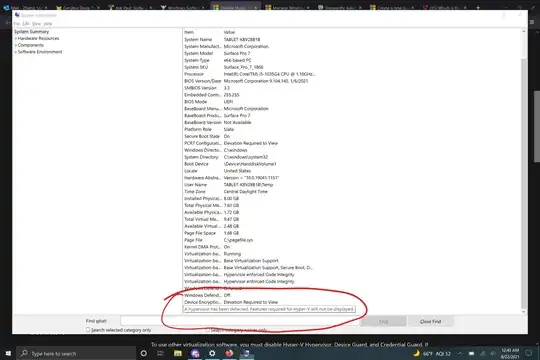Click the taskbar 'Type here to search' box
540x360 pixels.
(x=76, y=353)
